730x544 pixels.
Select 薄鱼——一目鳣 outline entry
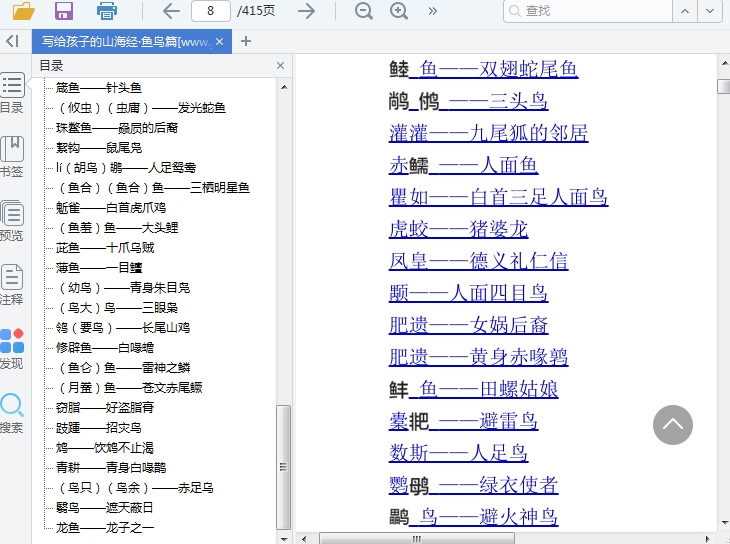[x=99, y=268]
